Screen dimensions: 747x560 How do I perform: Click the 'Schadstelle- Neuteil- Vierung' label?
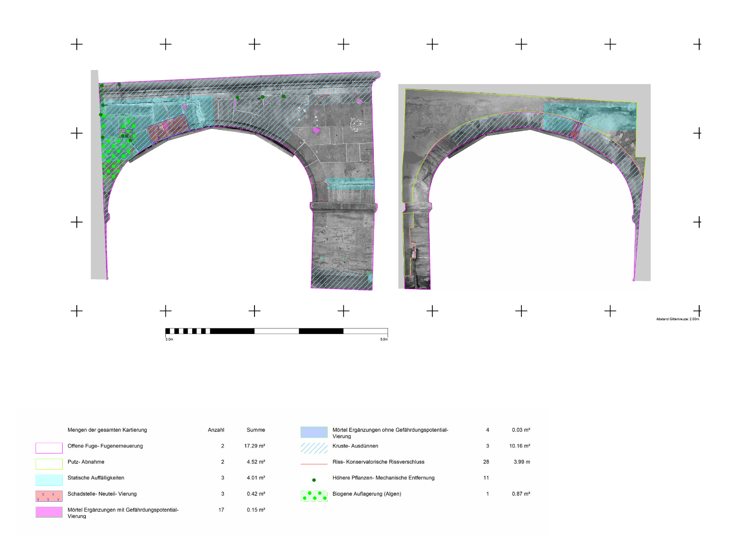pyautogui.click(x=102, y=494)
